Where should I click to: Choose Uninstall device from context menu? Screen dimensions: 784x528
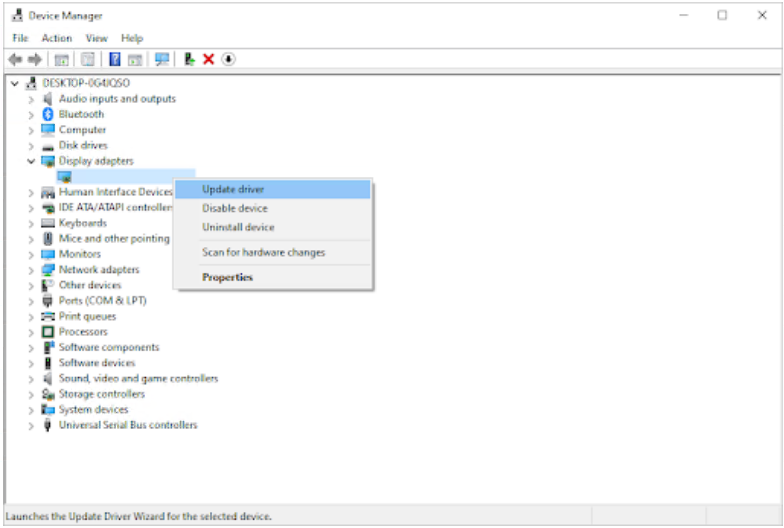point(238,227)
